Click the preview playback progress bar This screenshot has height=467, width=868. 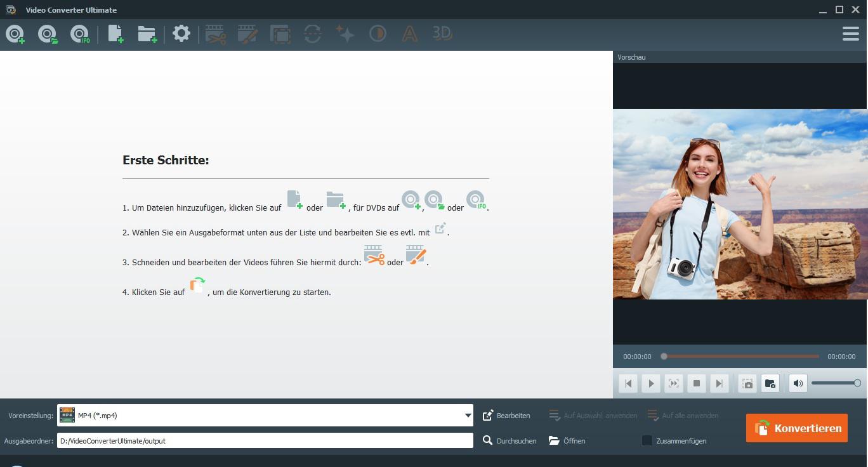[x=741, y=357]
